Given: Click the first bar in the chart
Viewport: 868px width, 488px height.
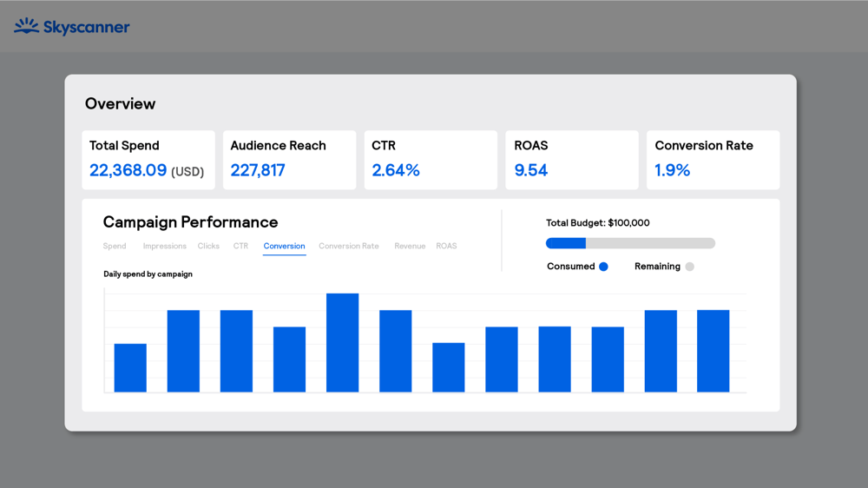Looking at the screenshot, I should coord(130,368).
